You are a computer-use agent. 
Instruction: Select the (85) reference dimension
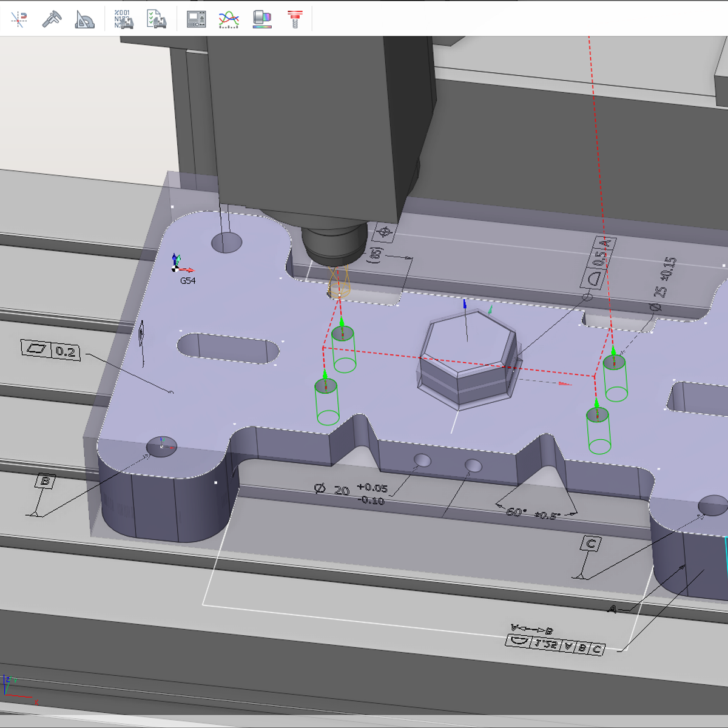[x=376, y=254]
